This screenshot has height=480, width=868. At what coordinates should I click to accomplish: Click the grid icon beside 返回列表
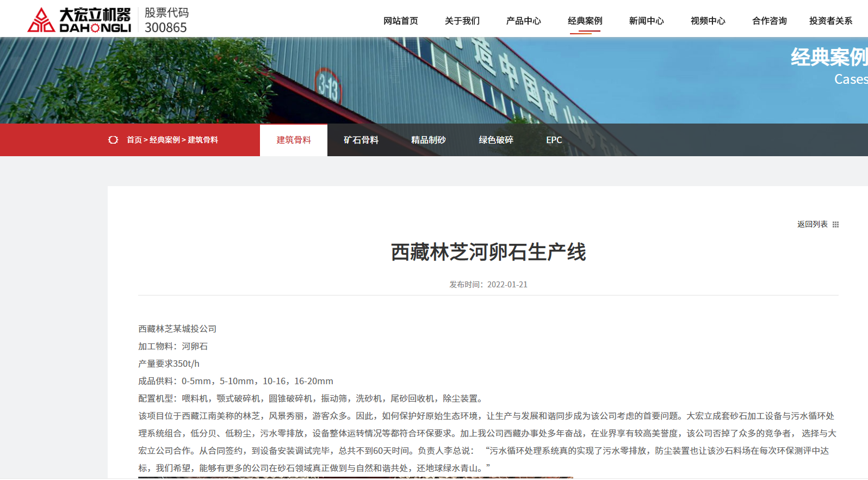[836, 224]
